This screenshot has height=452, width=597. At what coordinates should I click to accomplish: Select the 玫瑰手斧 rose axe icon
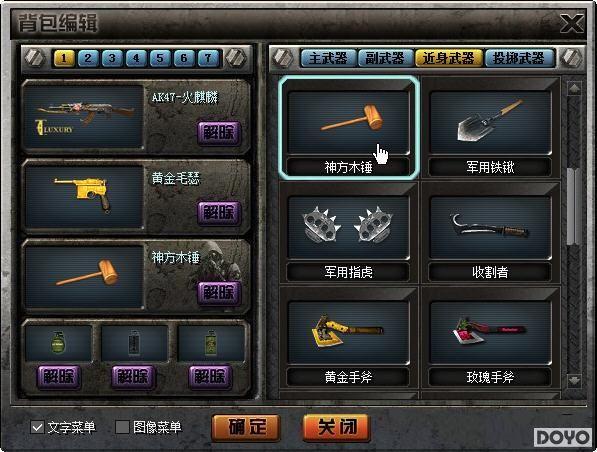pyautogui.click(x=490, y=332)
